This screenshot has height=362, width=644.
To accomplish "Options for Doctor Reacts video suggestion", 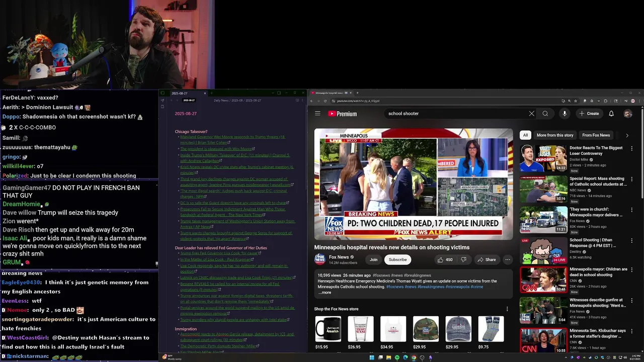I will pyautogui.click(x=632, y=148).
